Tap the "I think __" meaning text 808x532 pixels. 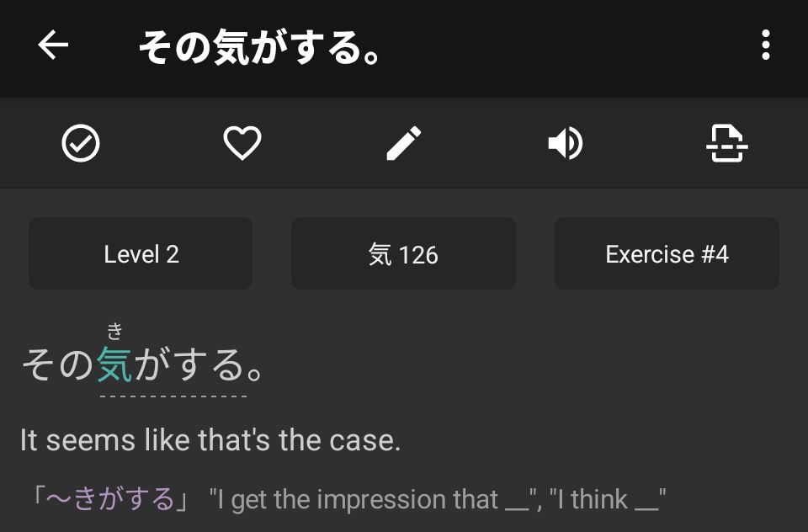(x=608, y=500)
